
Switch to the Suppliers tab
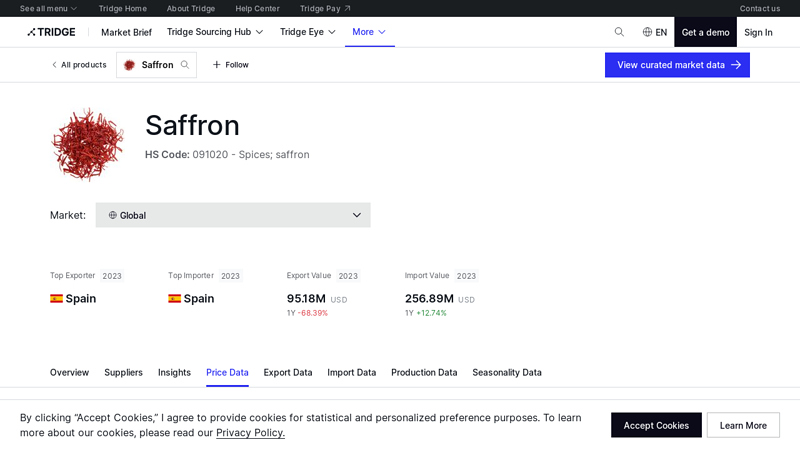123,372
